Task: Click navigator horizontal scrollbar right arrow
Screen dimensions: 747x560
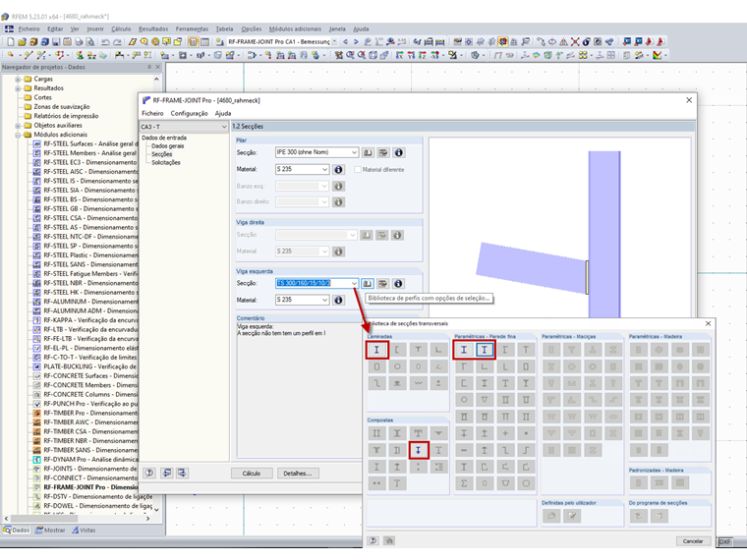Action: [147, 518]
